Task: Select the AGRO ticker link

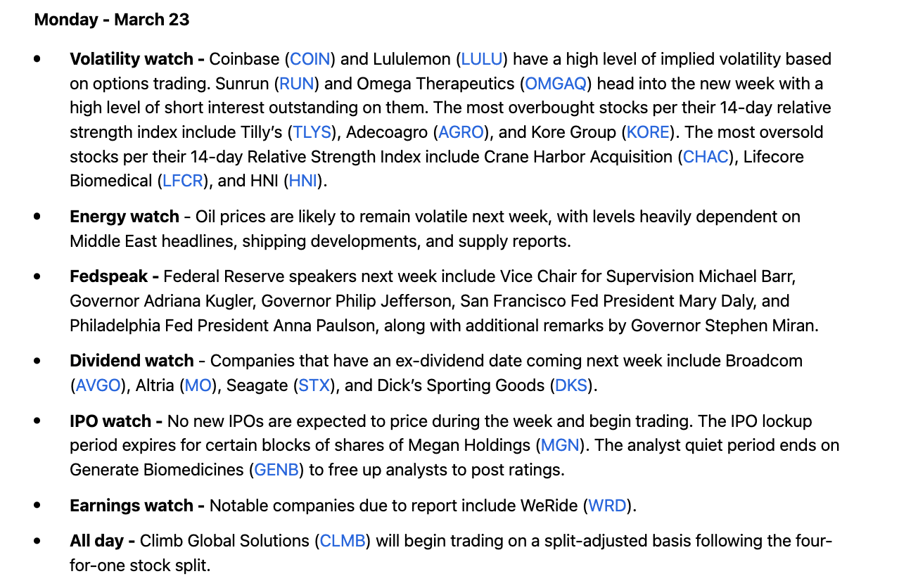Action: (461, 132)
